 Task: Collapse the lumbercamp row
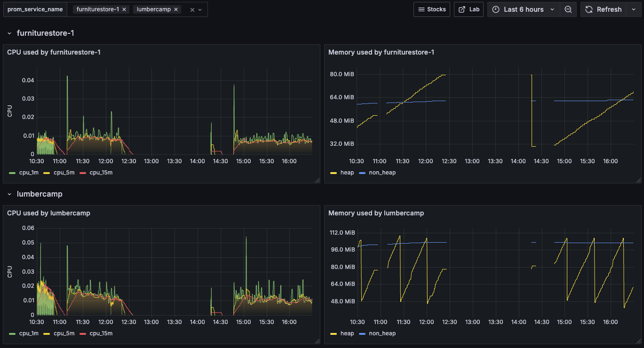coord(9,194)
